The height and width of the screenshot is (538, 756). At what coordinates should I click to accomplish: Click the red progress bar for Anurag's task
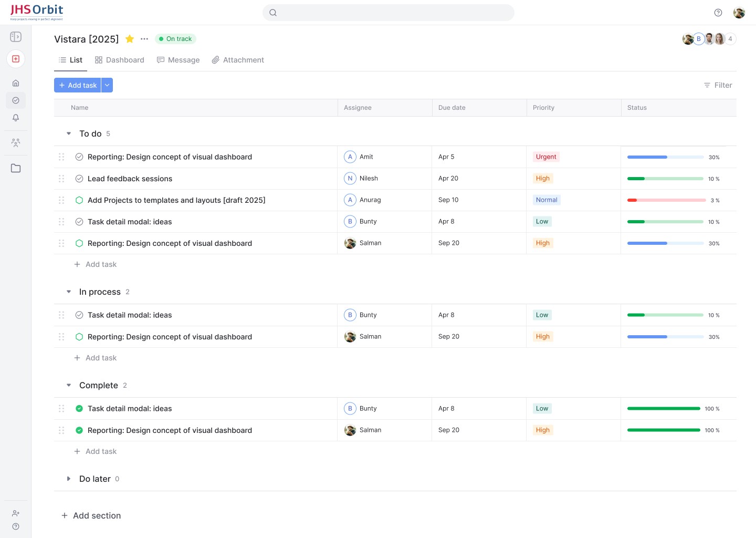point(667,200)
